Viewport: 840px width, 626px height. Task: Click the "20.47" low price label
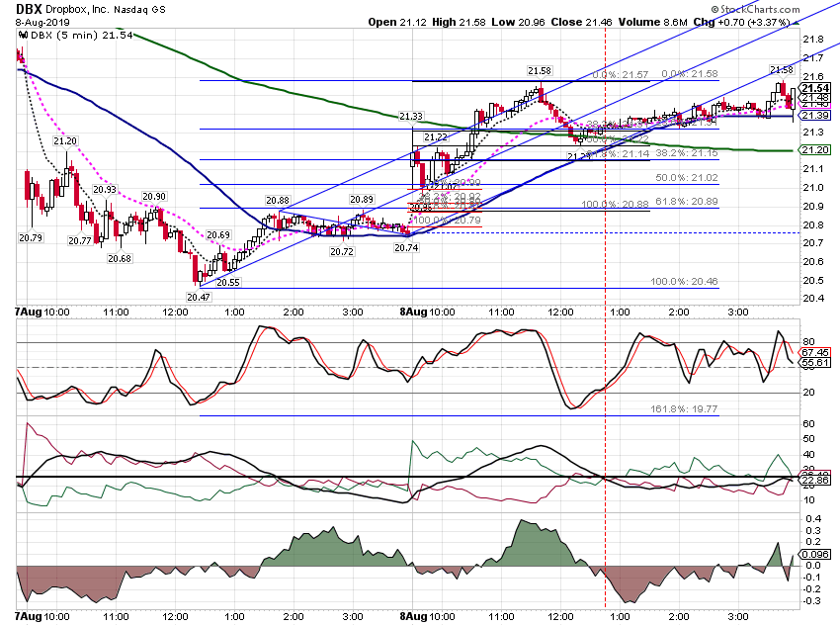point(199,297)
